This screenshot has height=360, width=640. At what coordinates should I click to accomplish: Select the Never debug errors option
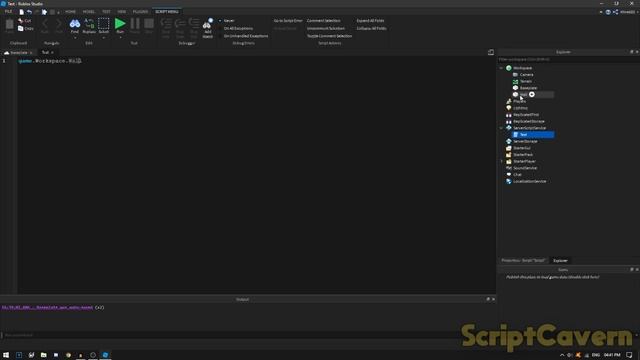226,20
